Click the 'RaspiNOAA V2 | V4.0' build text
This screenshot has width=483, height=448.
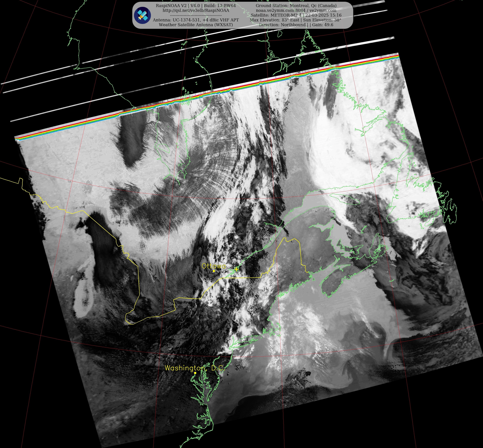pos(196,6)
